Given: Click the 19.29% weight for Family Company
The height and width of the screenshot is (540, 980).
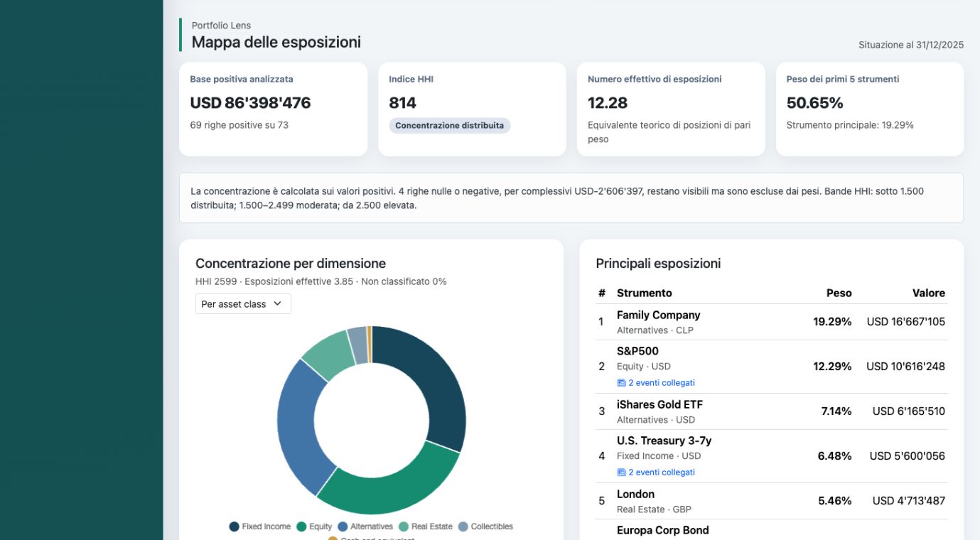Looking at the screenshot, I should [832, 322].
